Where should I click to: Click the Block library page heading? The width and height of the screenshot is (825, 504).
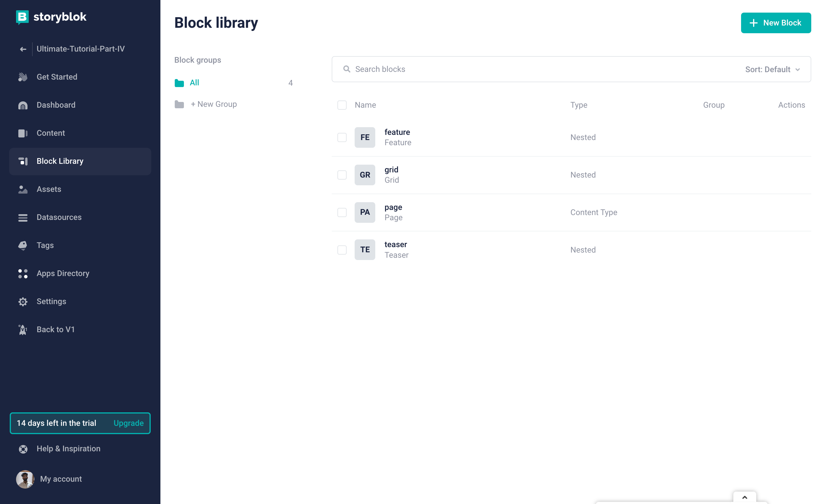point(216,23)
